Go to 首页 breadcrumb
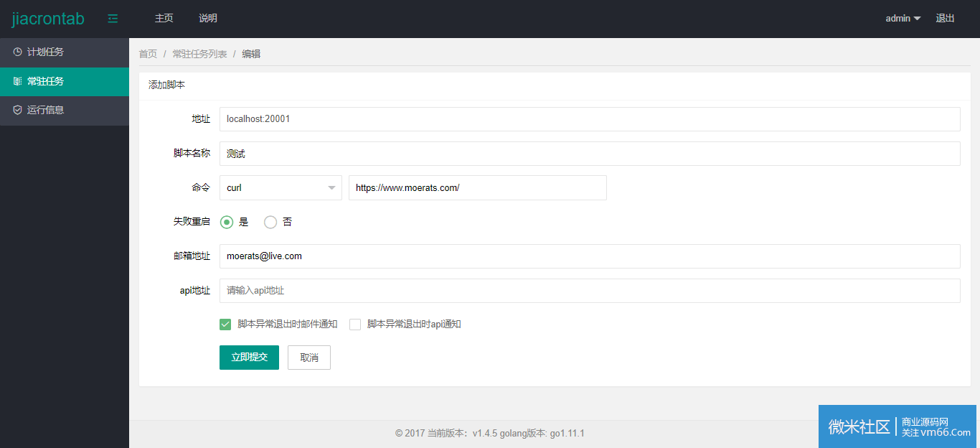Image resolution: width=980 pixels, height=448 pixels. click(x=148, y=54)
